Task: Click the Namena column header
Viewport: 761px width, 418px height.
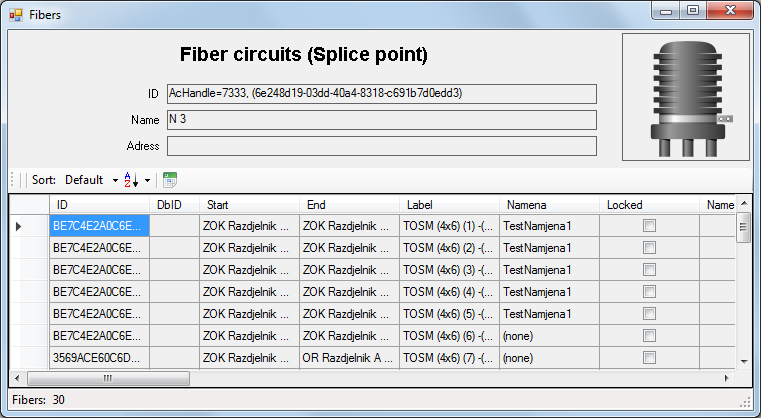Action: pos(549,205)
